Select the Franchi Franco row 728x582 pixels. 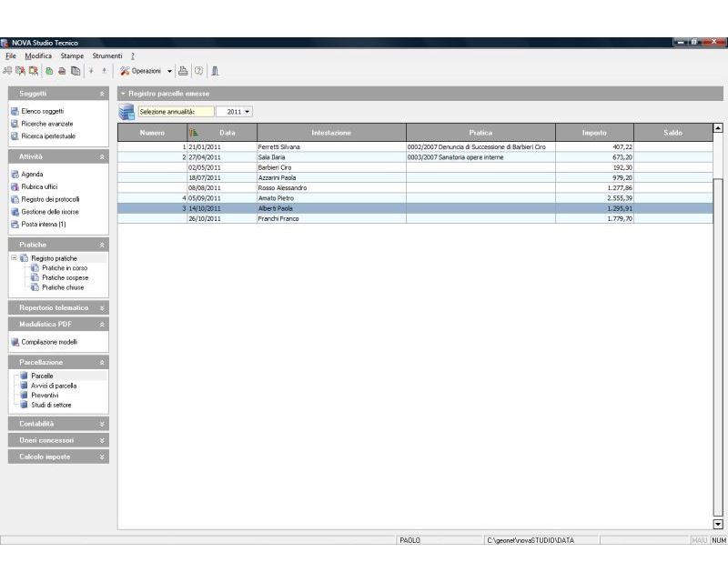[x=415, y=218]
